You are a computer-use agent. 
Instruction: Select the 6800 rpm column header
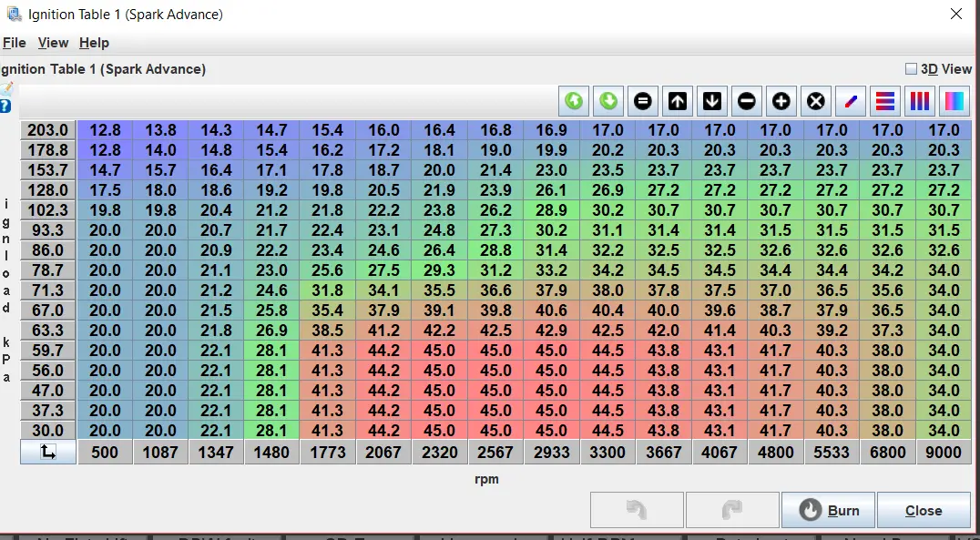point(887,452)
